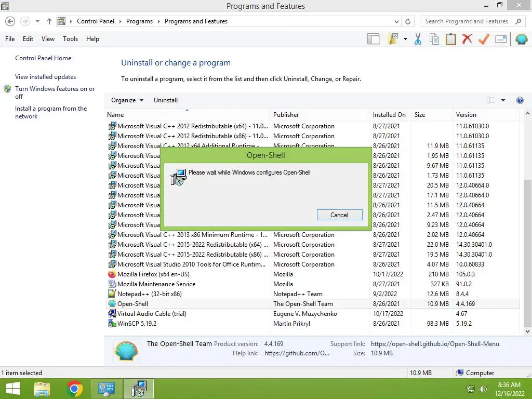Sort by the Name column header
532x399 pixels.
187,115
